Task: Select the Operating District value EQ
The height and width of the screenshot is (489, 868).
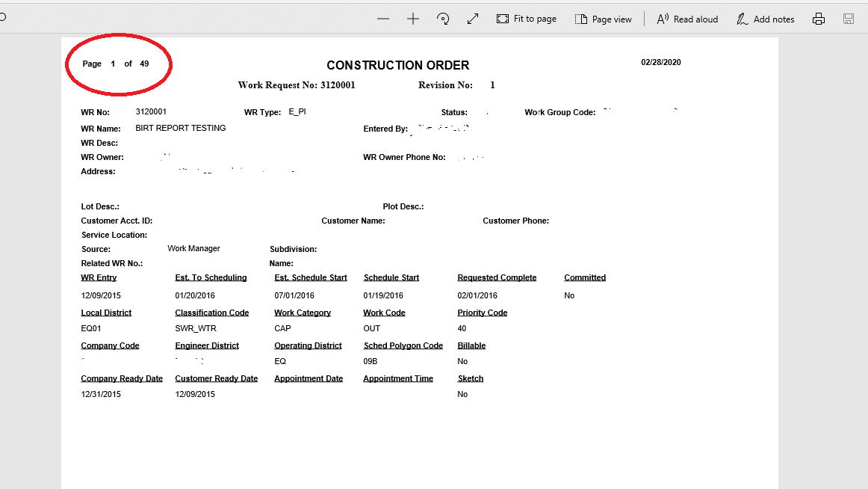Action: pos(280,361)
